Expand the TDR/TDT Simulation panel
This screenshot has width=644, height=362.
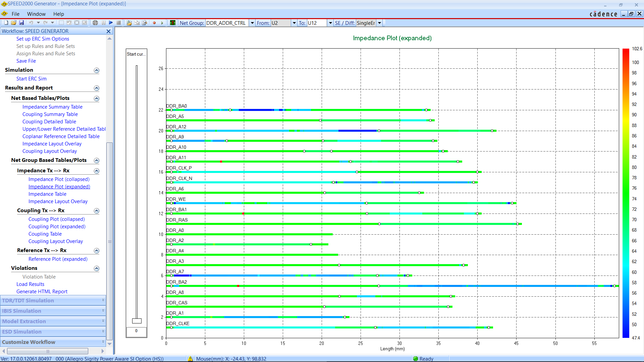(x=103, y=300)
